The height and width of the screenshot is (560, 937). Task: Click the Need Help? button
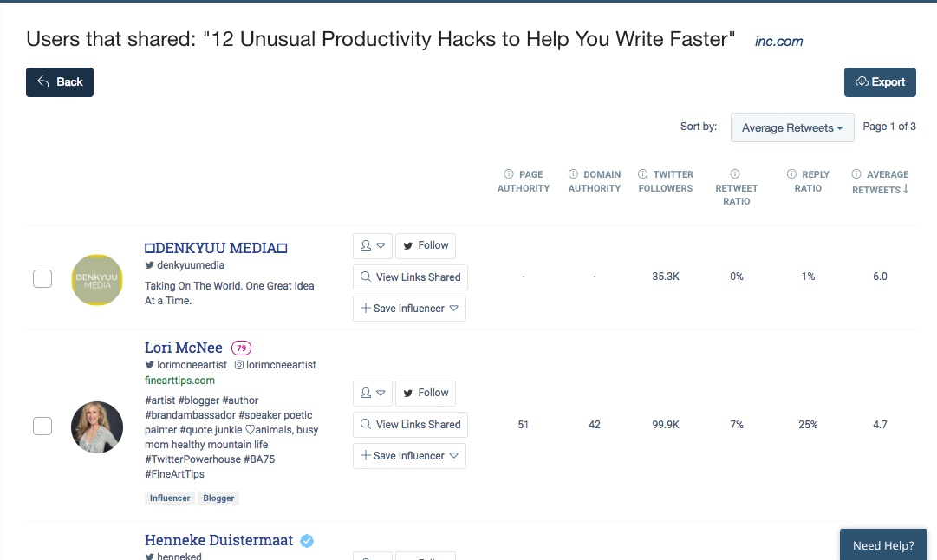click(x=882, y=544)
